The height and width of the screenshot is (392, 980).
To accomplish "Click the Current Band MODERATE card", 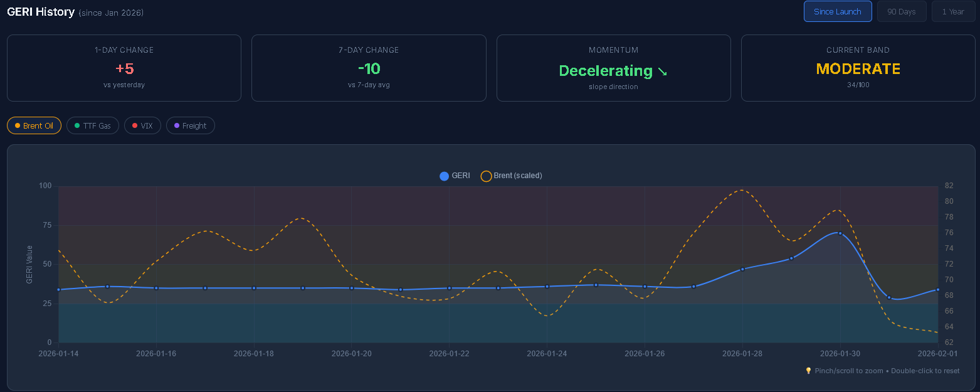I will point(858,68).
